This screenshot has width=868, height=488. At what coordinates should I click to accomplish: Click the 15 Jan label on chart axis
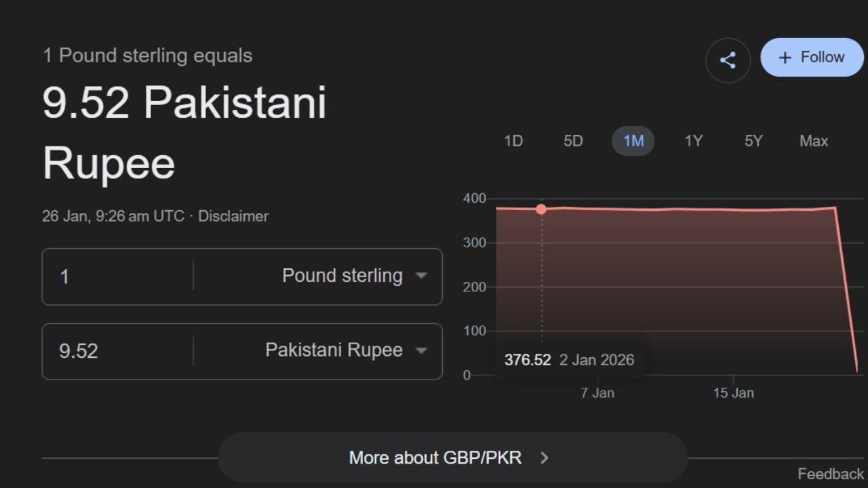coord(733,393)
